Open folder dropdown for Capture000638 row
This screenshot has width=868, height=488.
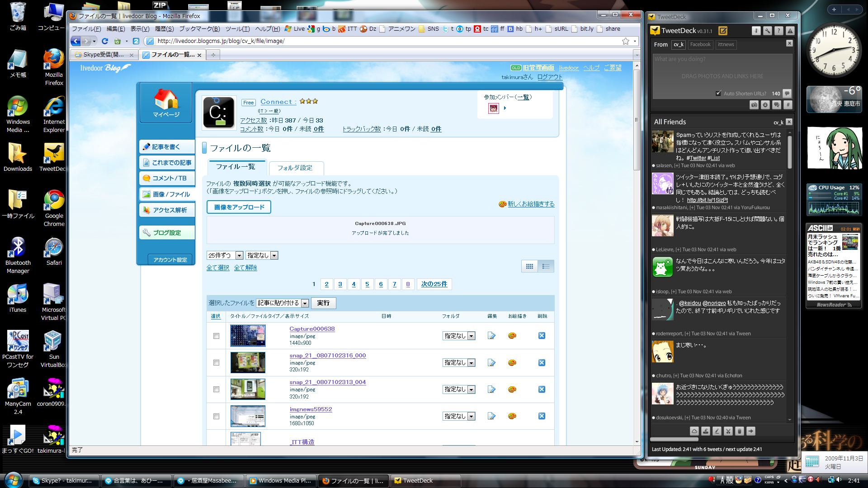pos(459,336)
